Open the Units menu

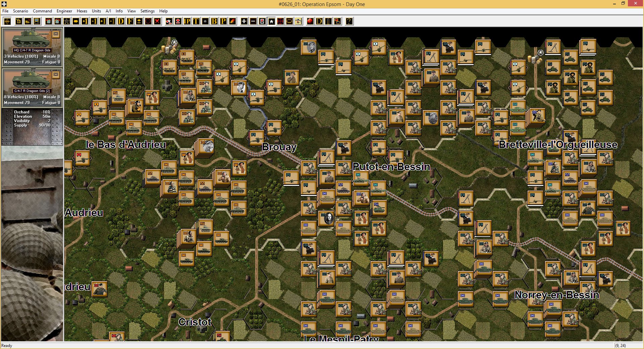(x=96, y=11)
